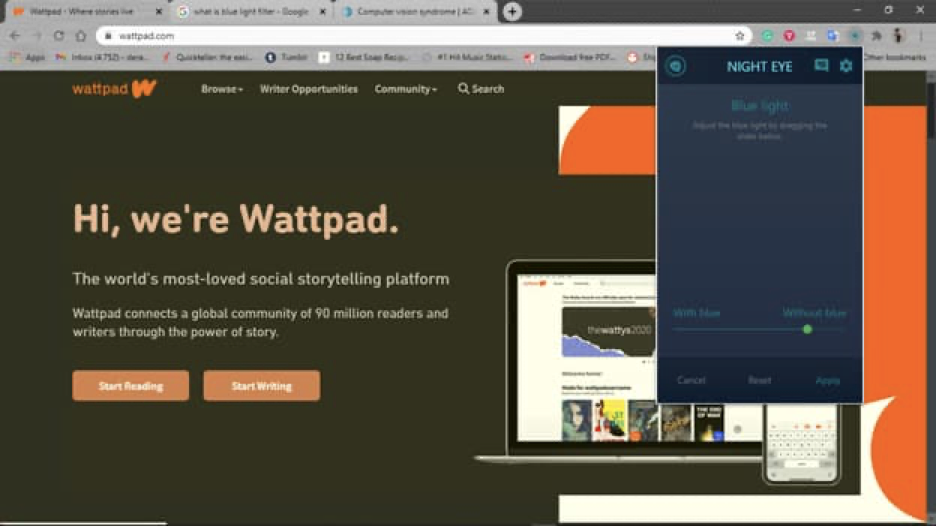
Task: Reload the current page
Action: (x=58, y=36)
